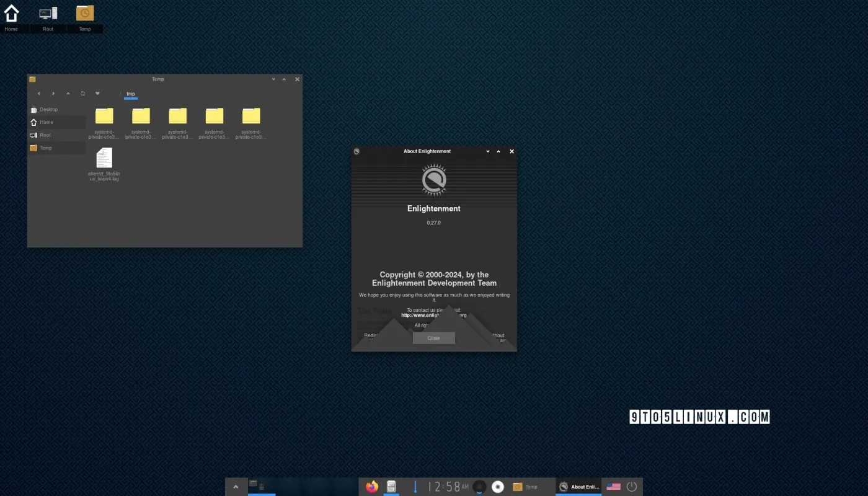Open Home in the file manager sidebar
This screenshot has height=496, width=868.
click(57, 122)
